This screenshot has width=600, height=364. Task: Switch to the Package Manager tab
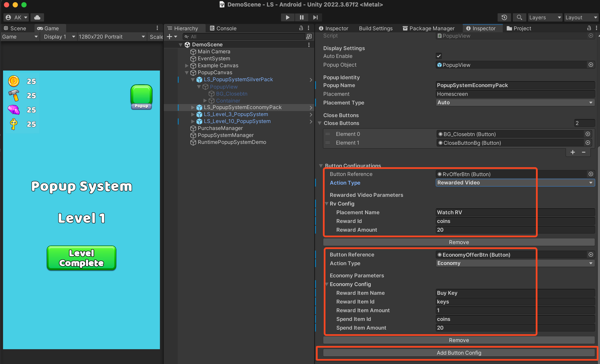tap(429, 29)
